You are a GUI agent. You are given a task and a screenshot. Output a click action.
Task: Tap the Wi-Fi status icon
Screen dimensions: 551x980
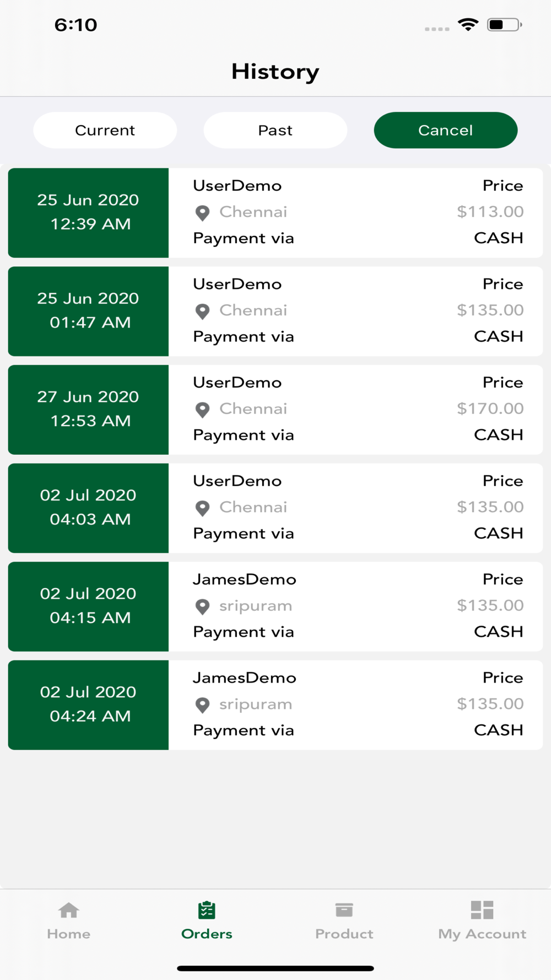pos(468,25)
